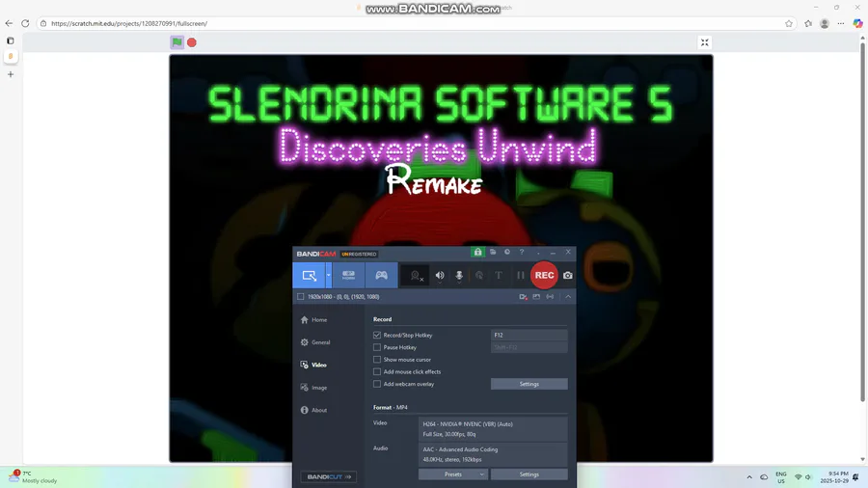
Task: Open Record section Settings button
Action: (x=529, y=384)
